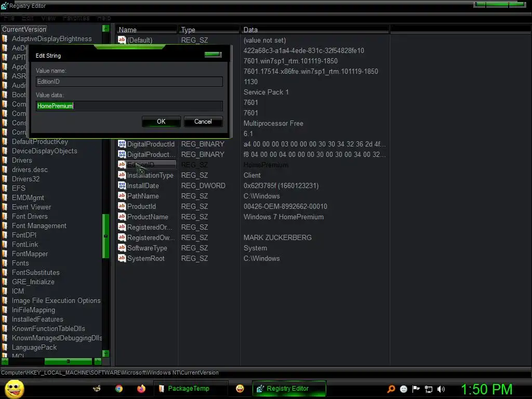
Task: Launch Chrome from the taskbar
Action: (119, 389)
